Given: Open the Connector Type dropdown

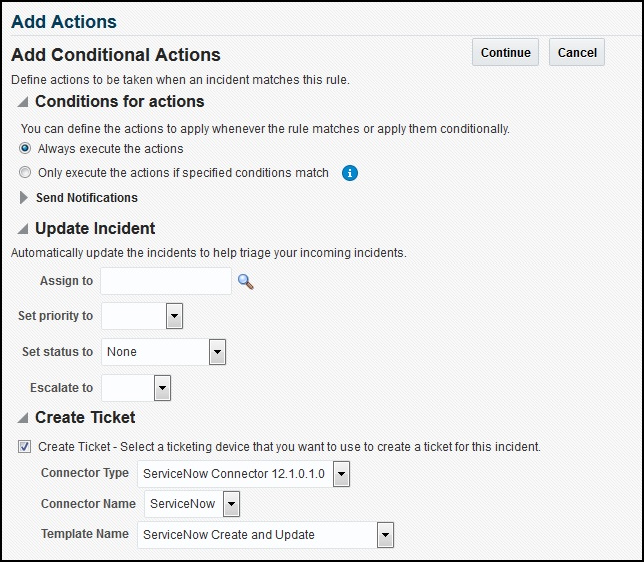Looking at the screenshot, I should point(341,474).
